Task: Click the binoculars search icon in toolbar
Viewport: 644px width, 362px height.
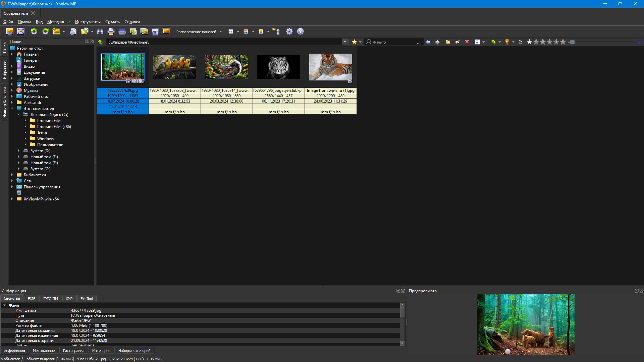Action: click(x=100, y=32)
